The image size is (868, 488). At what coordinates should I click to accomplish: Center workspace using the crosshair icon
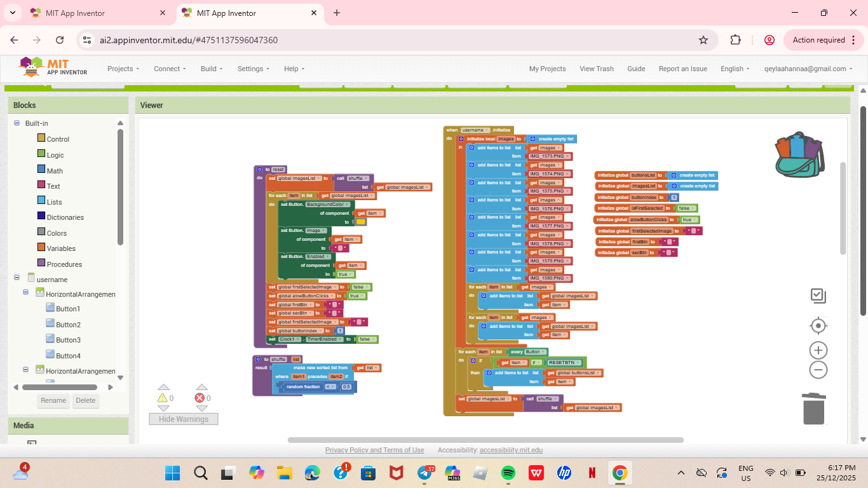click(818, 326)
